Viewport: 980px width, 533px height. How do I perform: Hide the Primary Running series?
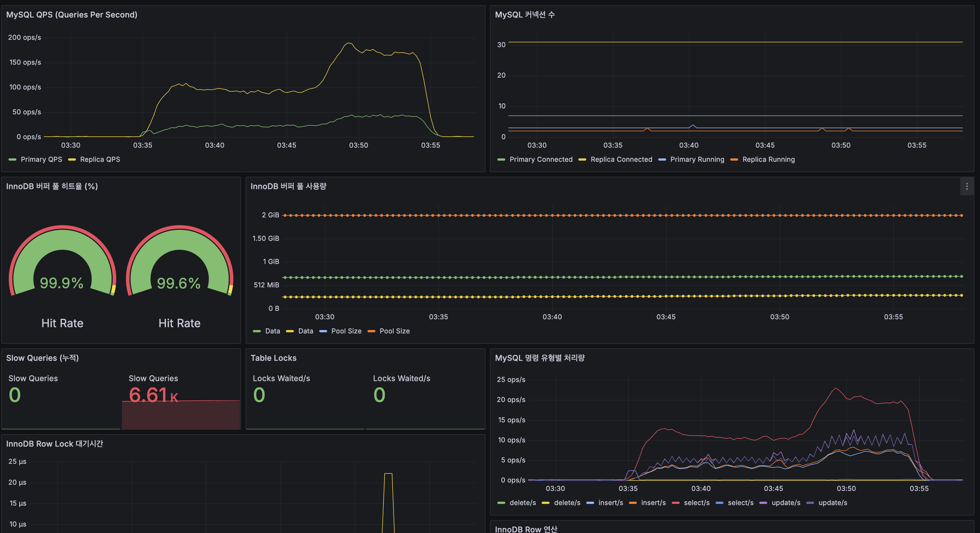coord(697,160)
